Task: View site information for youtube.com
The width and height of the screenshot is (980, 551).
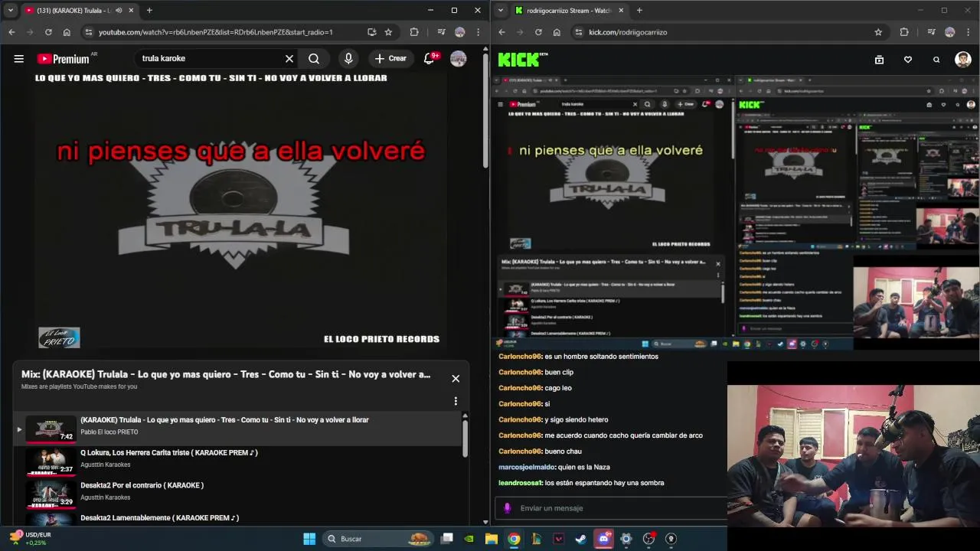Action: coord(89,32)
